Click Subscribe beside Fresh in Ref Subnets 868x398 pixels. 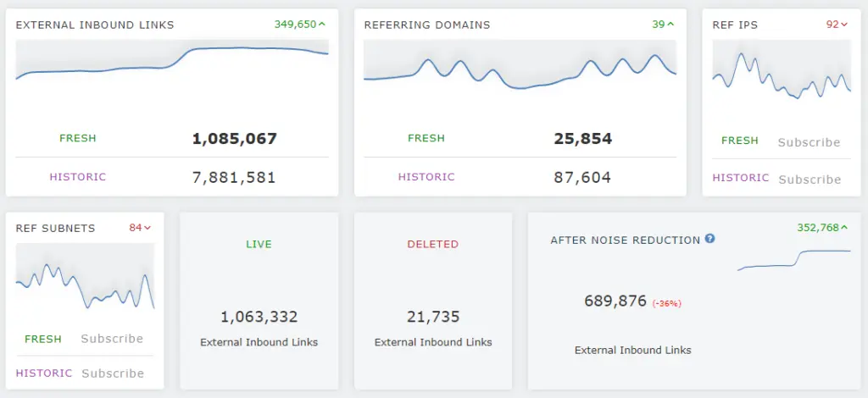point(112,339)
